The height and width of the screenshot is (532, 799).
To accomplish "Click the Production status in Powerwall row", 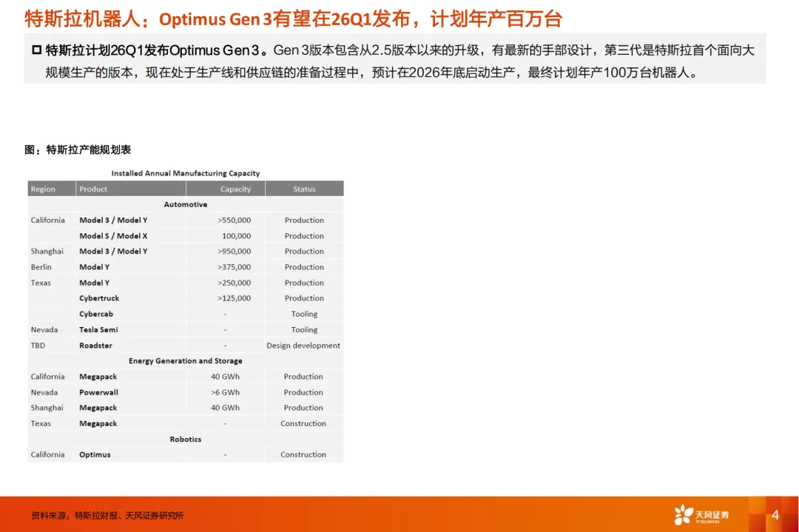I will click(x=303, y=392).
